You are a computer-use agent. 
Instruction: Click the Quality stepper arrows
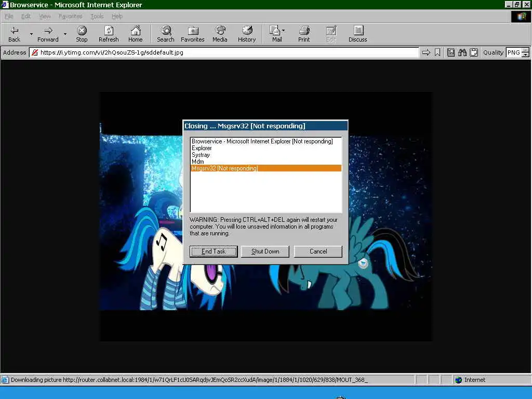(x=526, y=52)
